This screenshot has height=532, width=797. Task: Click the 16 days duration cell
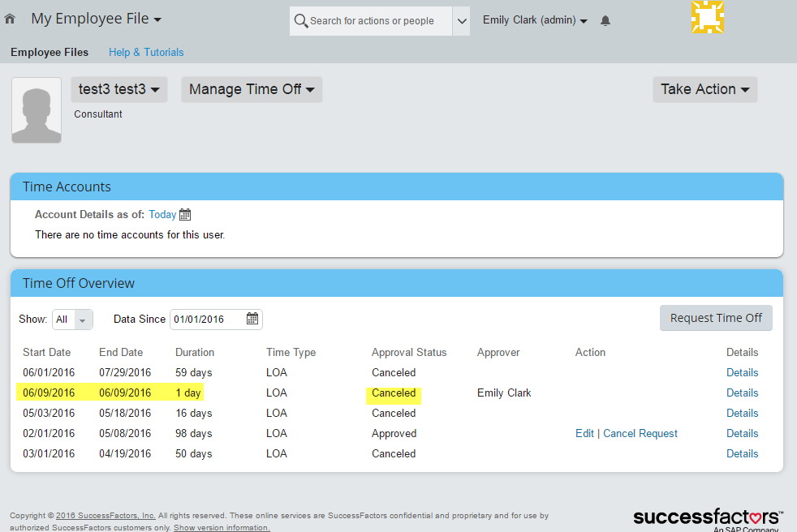[x=194, y=413]
